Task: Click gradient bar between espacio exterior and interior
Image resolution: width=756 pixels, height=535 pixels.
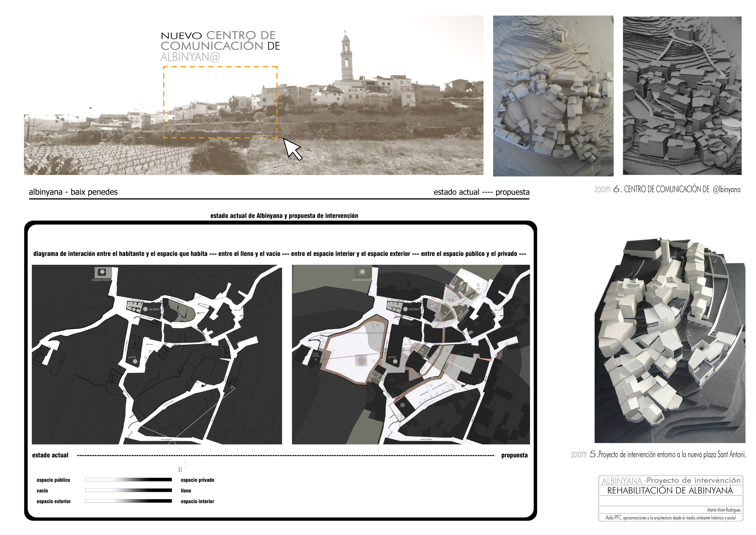Action: (x=128, y=501)
